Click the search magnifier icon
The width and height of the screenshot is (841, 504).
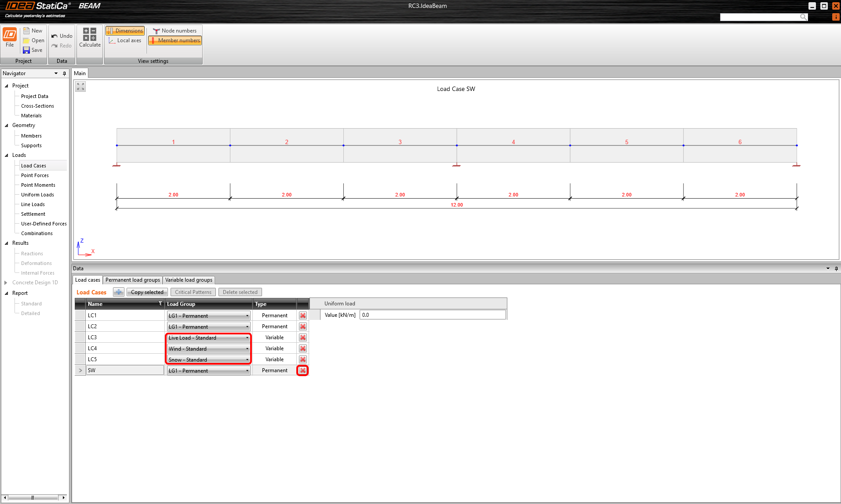pos(803,17)
